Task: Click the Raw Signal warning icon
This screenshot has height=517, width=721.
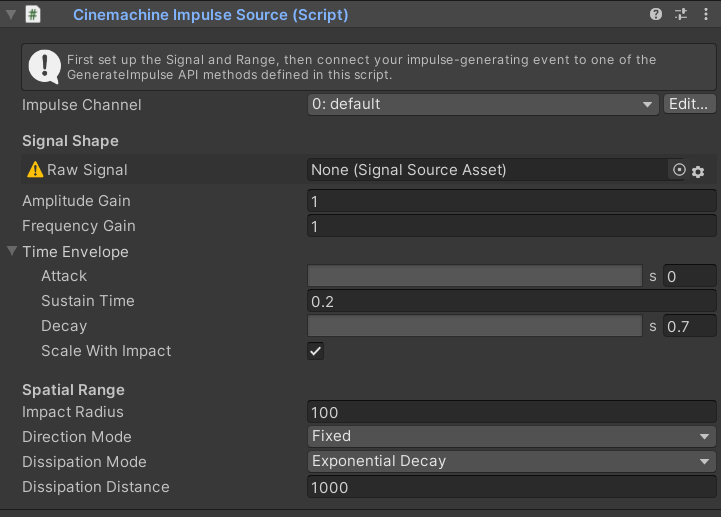Action: pos(35,170)
